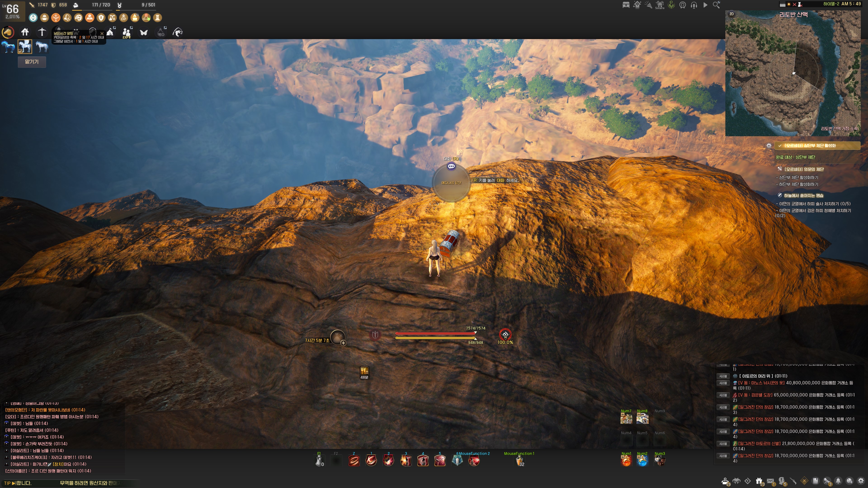Click the red health bar
The height and width of the screenshot is (488, 868).
point(435,333)
